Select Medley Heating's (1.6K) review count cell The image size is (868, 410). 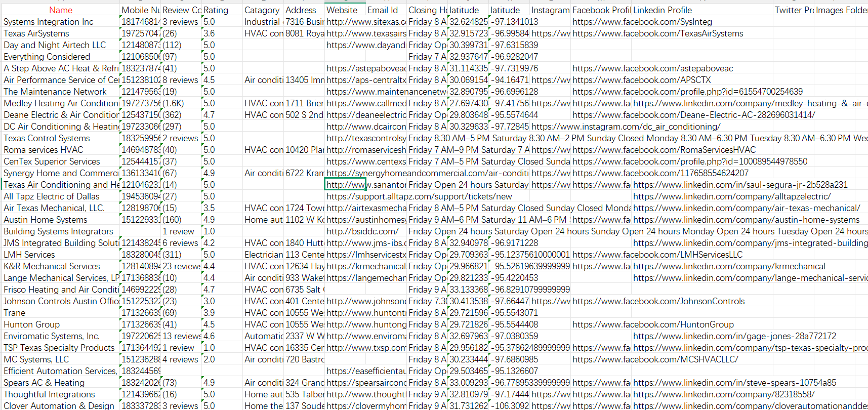click(x=173, y=103)
